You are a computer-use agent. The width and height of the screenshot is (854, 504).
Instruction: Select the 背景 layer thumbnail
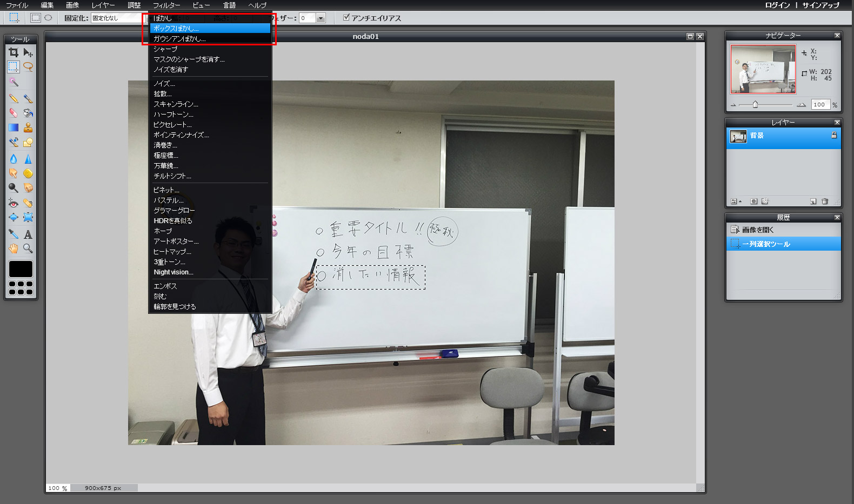[738, 136]
